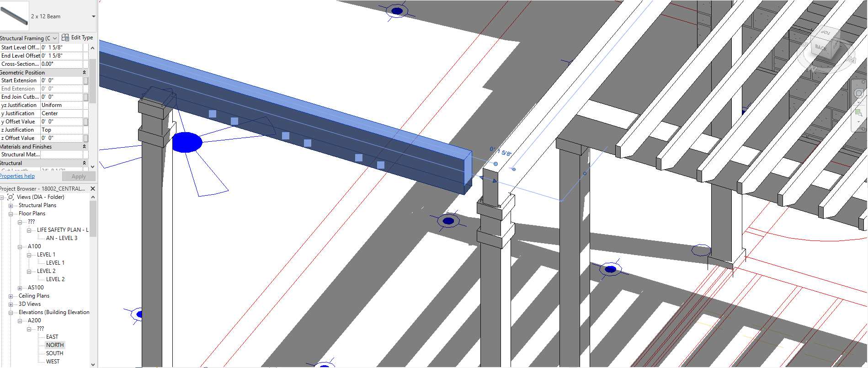Select the NORTH elevation view
Viewport: 868px width, 368px height.
coord(55,345)
